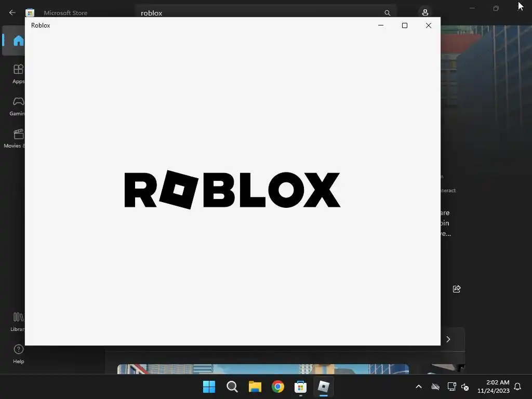
Task: Go back in Microsoft Store
Action: click(x=12, y=12)
